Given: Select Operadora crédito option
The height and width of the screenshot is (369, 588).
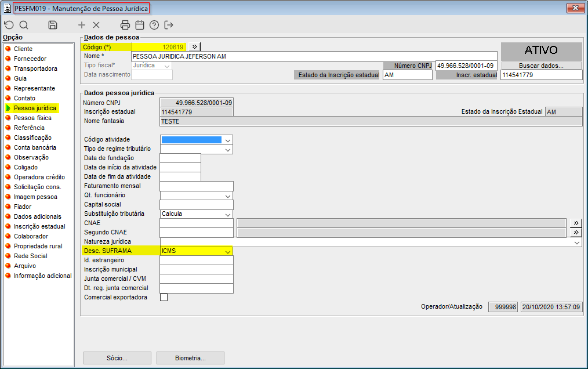Looking at the screenshot, I should coord(39,177).
